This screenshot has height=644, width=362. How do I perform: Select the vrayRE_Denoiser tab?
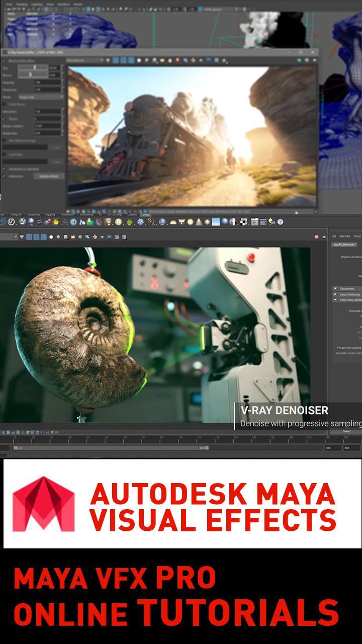(344, 245)
